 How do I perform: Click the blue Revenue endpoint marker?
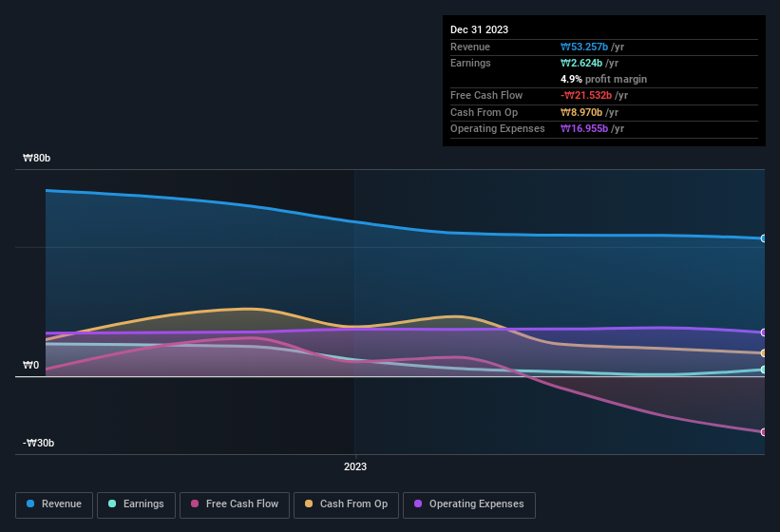pos(764,238)
